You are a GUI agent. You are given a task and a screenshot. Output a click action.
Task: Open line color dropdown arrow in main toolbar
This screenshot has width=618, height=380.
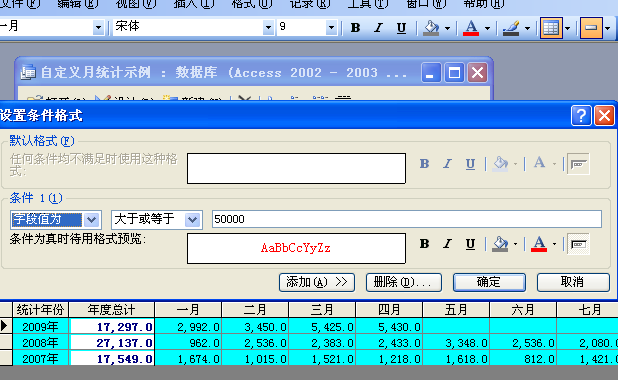click(527, 28)
